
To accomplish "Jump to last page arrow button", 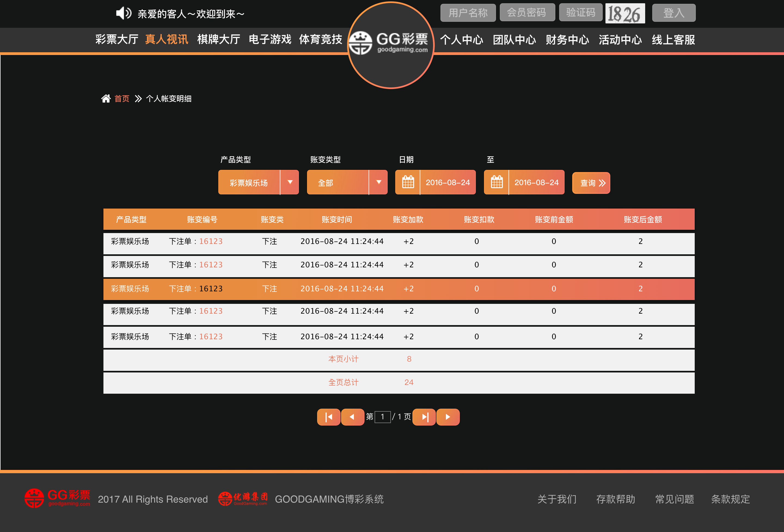I will [x=424, y=417].
